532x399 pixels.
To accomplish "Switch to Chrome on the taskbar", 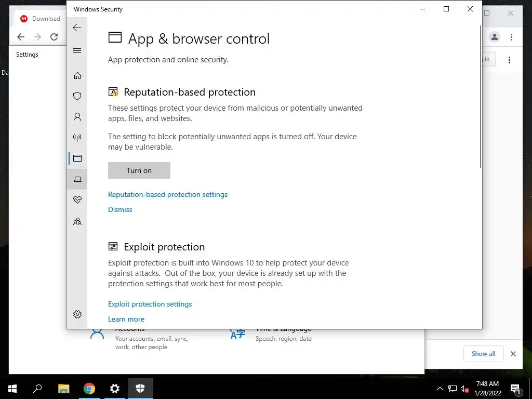I will [x=89, y=389].
